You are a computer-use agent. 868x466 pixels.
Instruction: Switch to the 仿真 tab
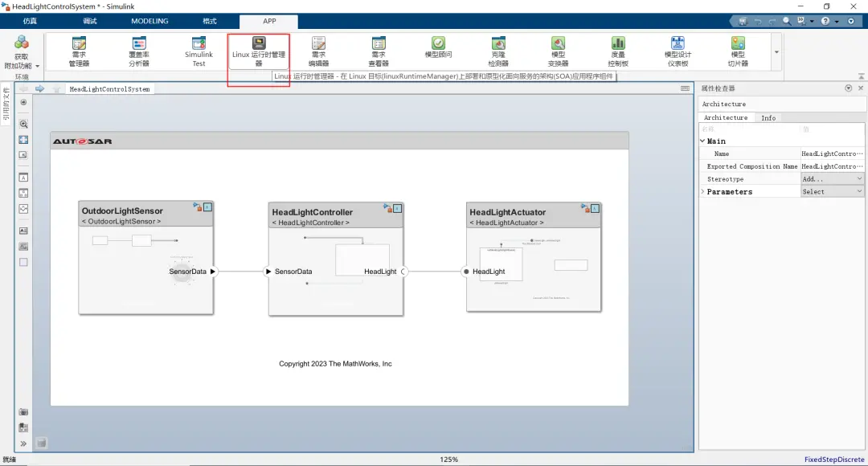pyautogui.click(x=30, y=21)
